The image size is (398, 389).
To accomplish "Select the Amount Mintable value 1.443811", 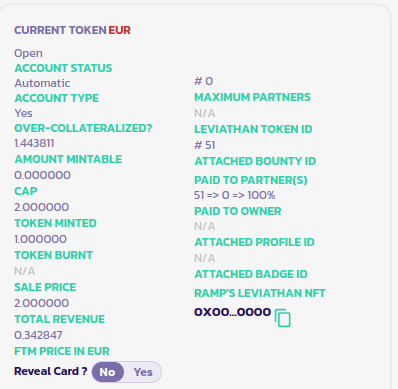I will click(x=34, y=143).
